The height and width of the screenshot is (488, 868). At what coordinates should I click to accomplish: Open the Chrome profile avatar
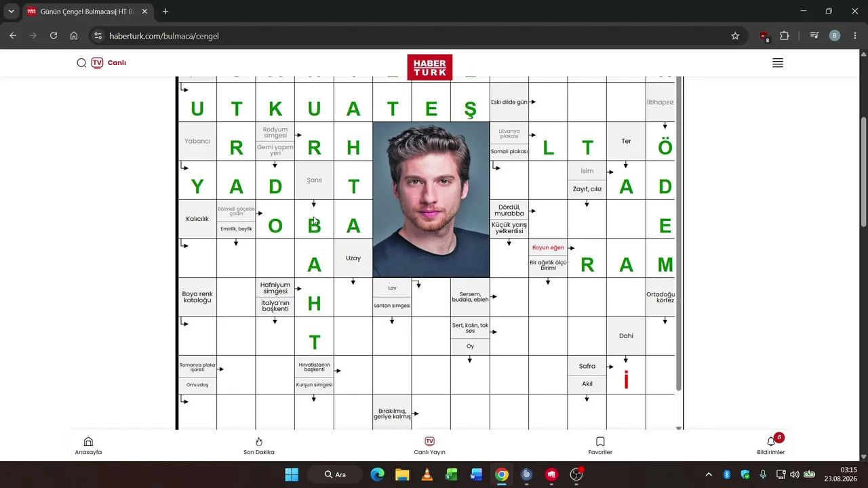835,36
